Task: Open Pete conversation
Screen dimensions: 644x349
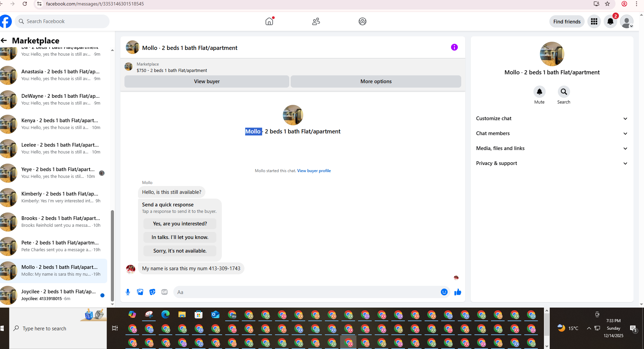Action: coord(54,246)
